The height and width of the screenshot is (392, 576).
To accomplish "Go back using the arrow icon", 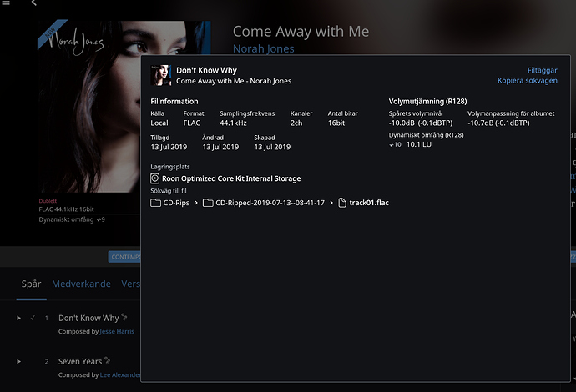I will pyautogui.click(x=34, y=3).
